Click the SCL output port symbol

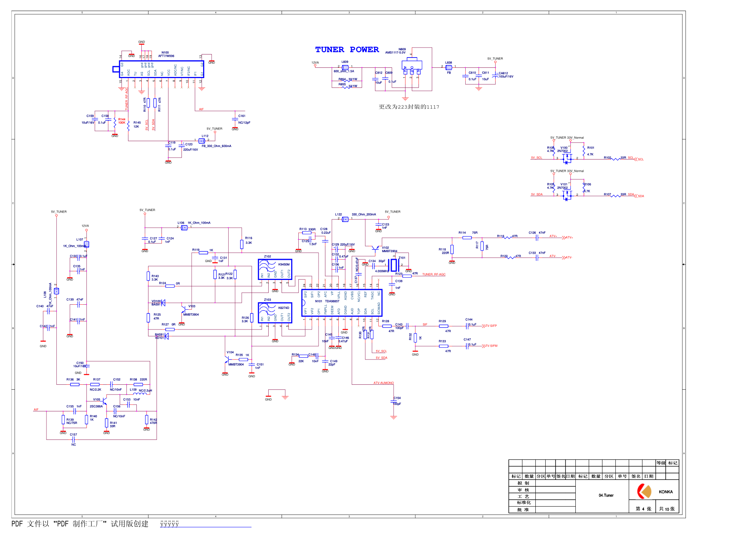(639, 159)
